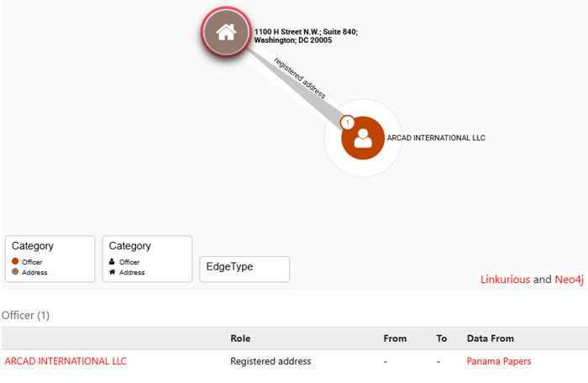Click the Address house icon in legend
588x383 pixels.
[x=113, y=272]
